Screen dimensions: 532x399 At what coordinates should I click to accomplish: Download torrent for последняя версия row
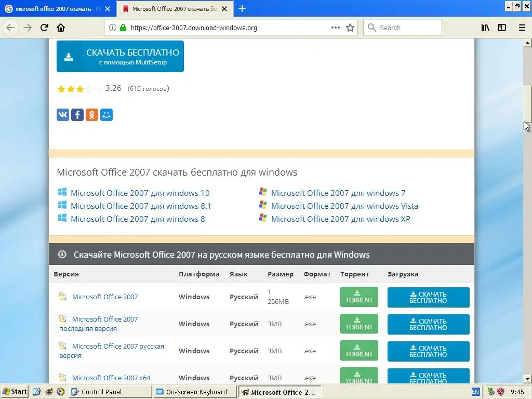[359, 324]
